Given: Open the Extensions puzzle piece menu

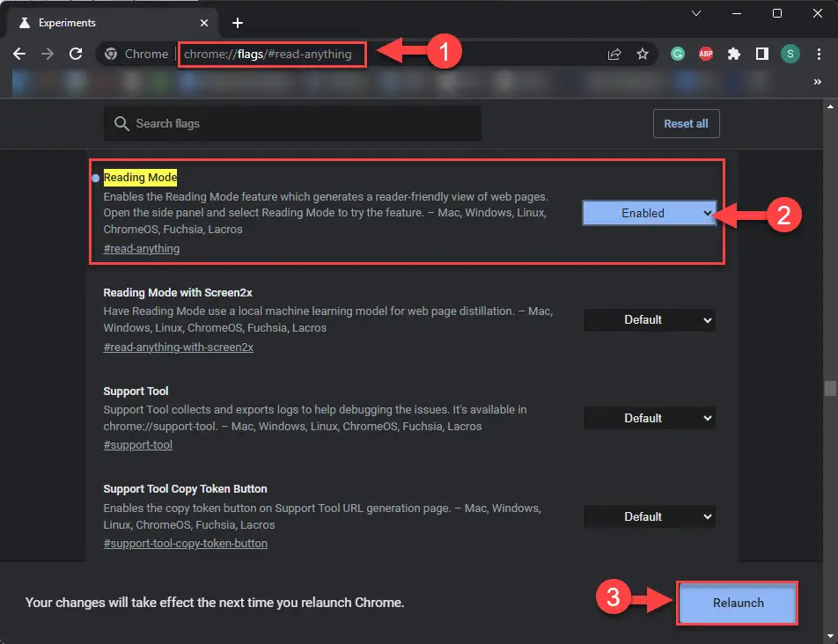Looking at the screenshot, I should 733,54.
